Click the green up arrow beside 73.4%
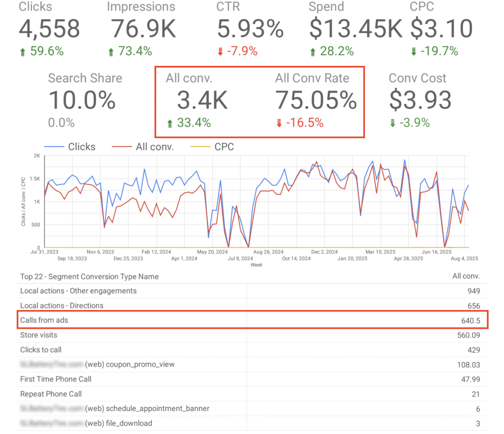Screen dimensions: 504x434 111,52
